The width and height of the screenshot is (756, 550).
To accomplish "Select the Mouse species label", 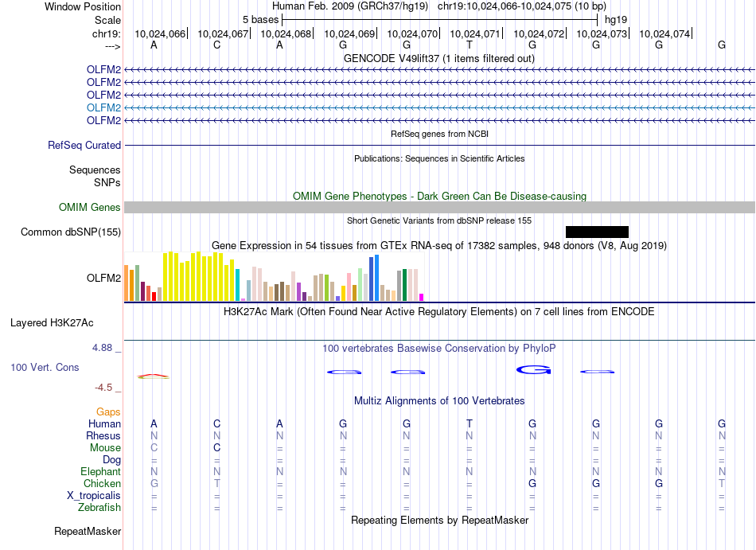I will (105, 448).
